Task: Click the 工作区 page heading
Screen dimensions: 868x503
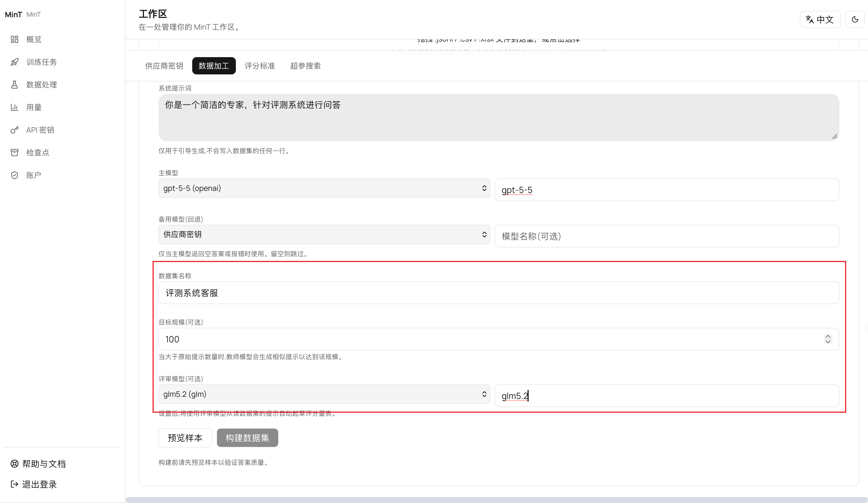Action: [153, 14]
